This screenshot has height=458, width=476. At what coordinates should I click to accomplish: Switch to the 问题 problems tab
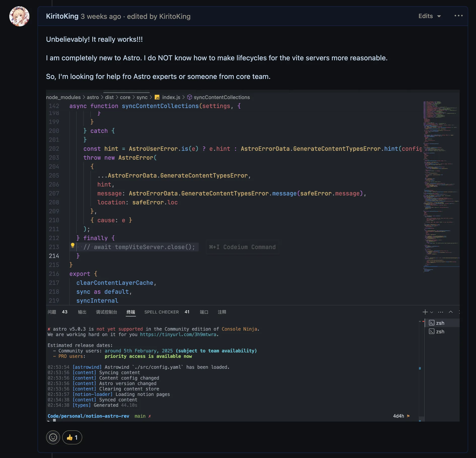pyautogui.click(x=52, y=312)
